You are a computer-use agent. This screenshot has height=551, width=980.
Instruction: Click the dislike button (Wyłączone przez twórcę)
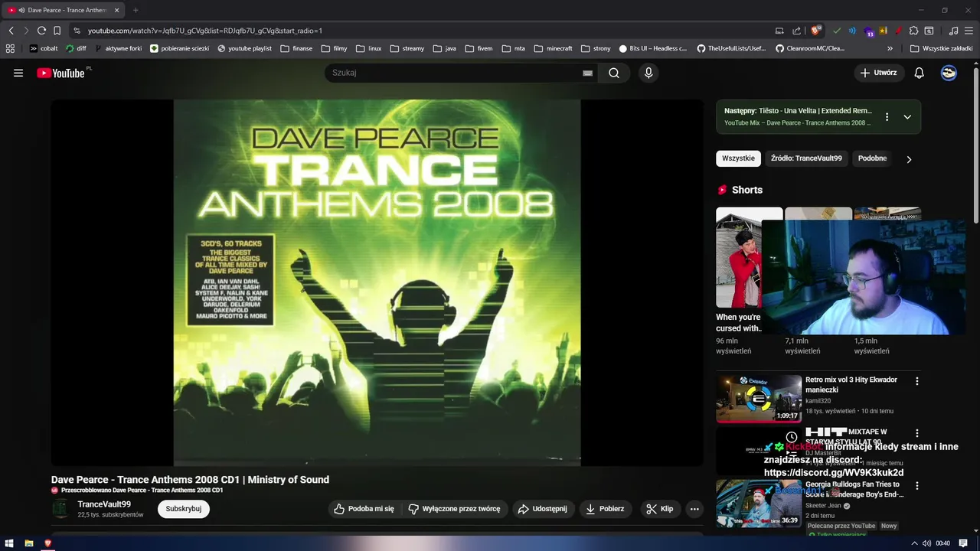coord(454,509)
